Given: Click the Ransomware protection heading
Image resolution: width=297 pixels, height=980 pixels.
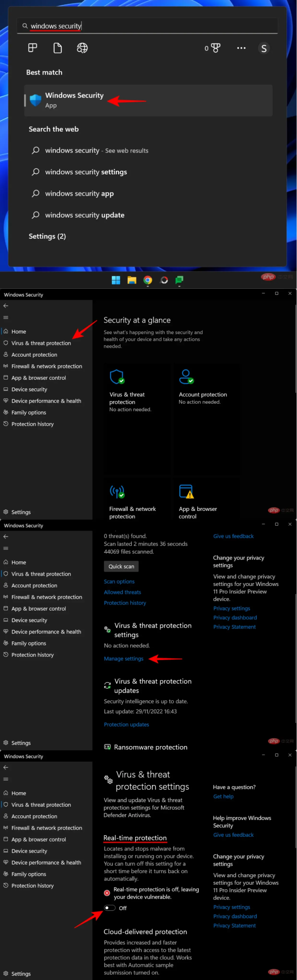Looking at the screenshot, I should point(150,747).
